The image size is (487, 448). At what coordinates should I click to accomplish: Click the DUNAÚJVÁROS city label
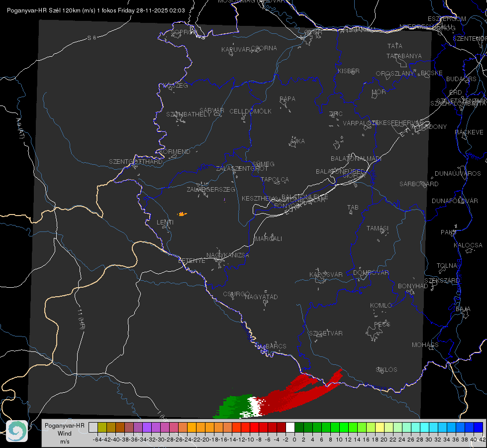[x=458, y=174]
